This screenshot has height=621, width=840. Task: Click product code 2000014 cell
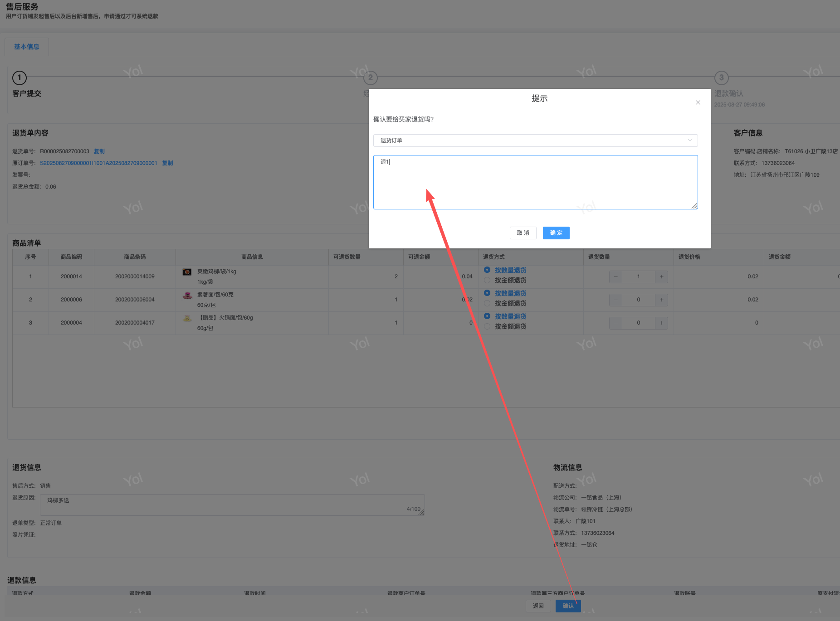coord(72,277)
